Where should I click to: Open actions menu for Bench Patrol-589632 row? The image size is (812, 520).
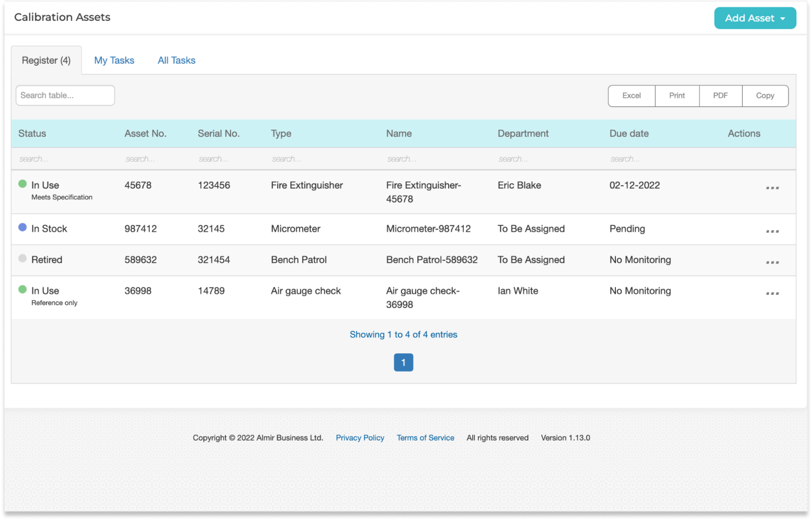coord(772,261)
